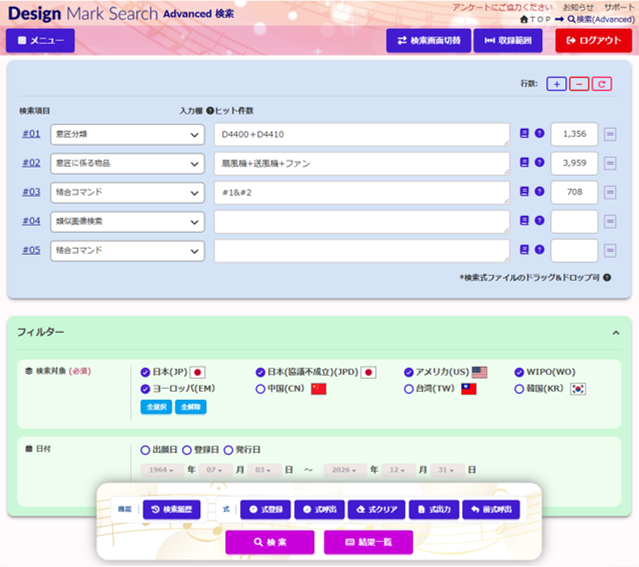
Task: Open お知らせ in top navigation
Action: (578, 8)
